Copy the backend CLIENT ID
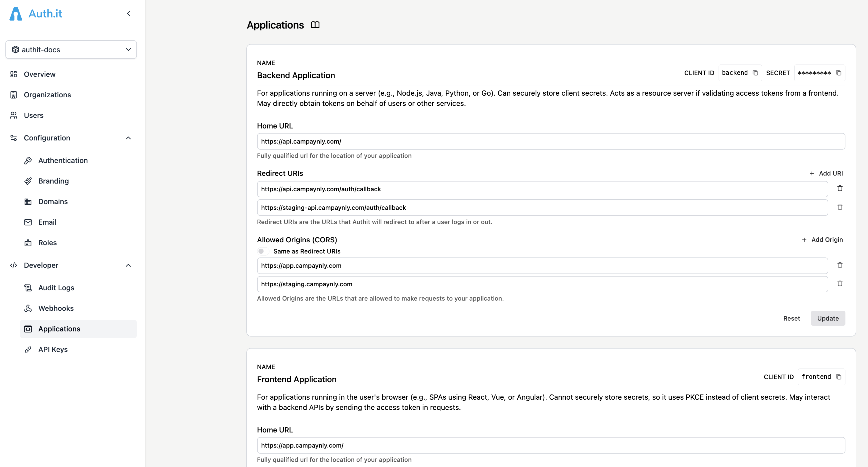The image size is (868, 467). [x=756, y=73]
